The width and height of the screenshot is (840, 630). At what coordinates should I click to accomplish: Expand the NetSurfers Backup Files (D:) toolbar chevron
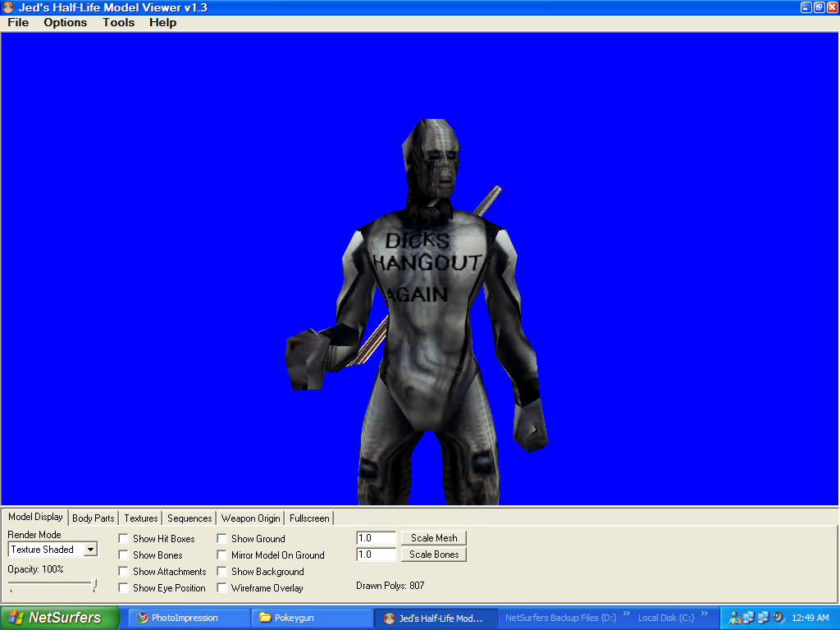pos(626,614)
